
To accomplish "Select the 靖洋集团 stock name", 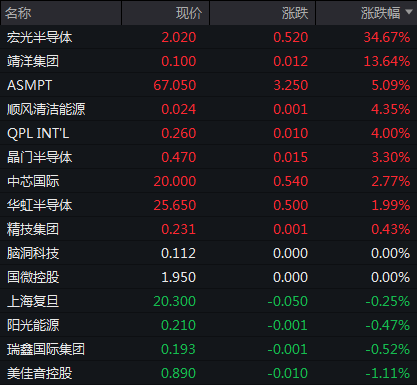I will [x=33, y=61].
